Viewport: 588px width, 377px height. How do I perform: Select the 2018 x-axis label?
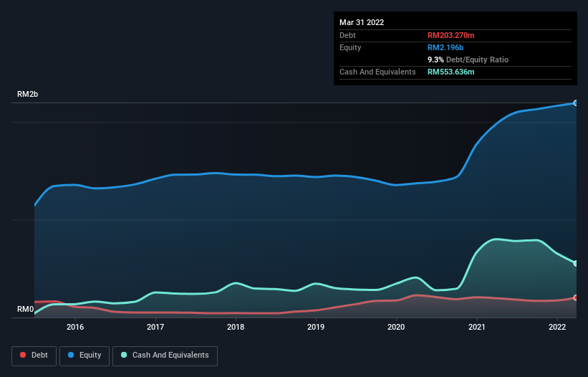236,327
